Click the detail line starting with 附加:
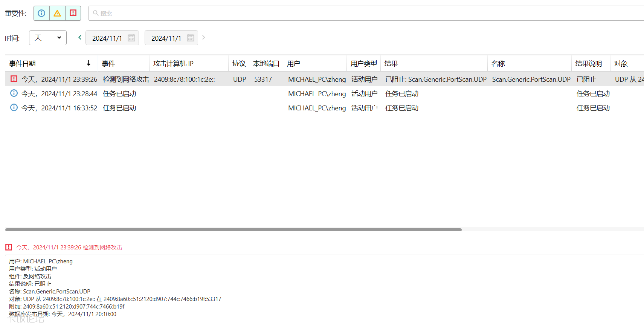 point(67,306)
